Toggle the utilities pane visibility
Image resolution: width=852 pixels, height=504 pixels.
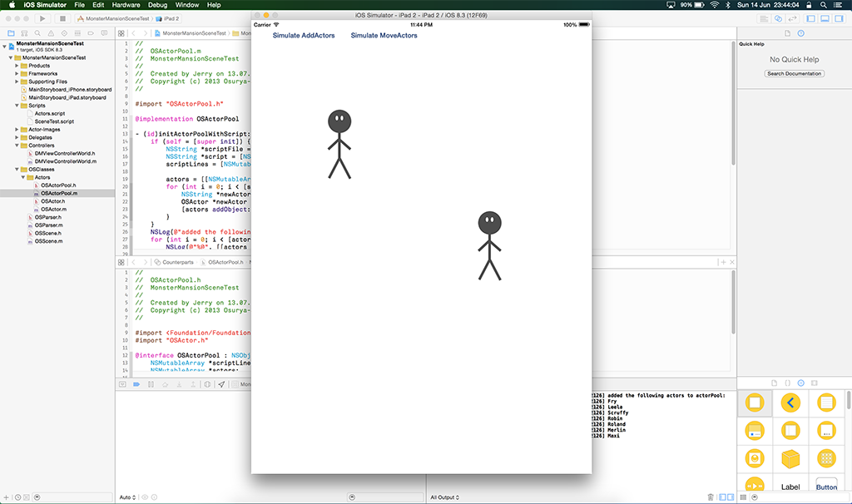pyautogui.click(x=839, y=18)
